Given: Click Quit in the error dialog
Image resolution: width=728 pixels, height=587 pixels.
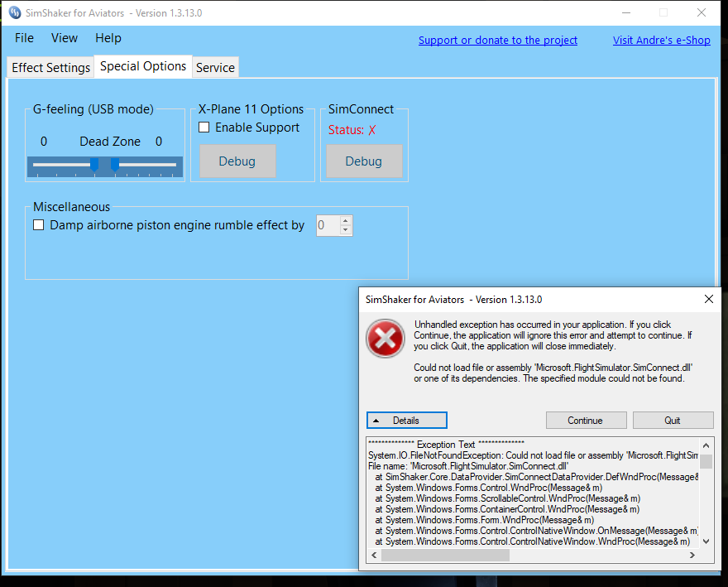Looking at the screenshot, I should 673,420.
